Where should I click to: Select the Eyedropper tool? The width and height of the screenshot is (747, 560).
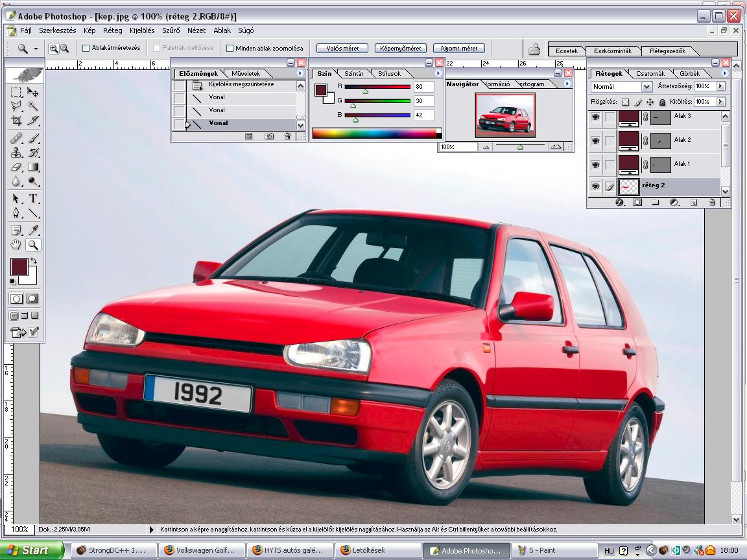(x=33, y=230)
